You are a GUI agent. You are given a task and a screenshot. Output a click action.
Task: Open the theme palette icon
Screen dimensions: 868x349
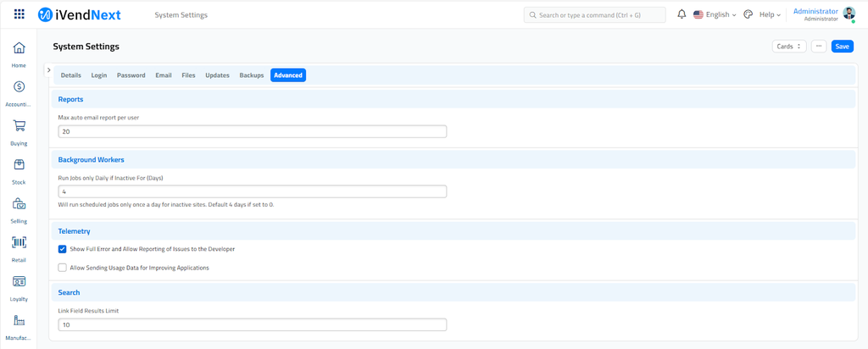748,14
